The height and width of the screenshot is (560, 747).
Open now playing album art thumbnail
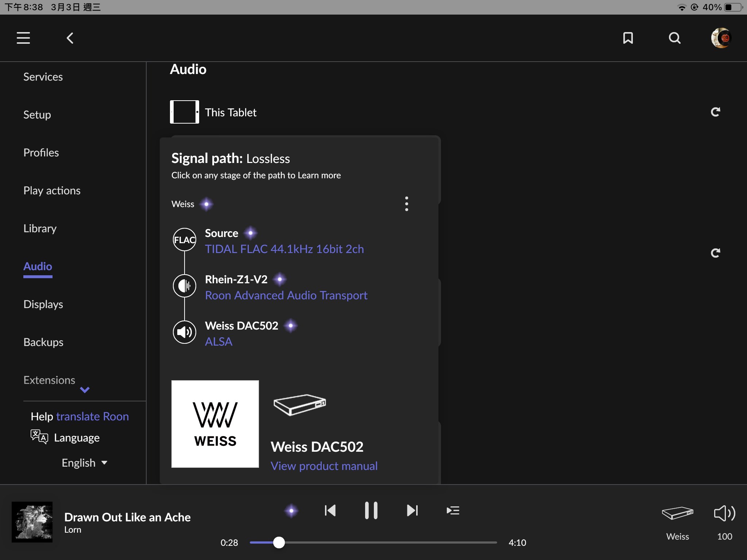tap(32, 522)
